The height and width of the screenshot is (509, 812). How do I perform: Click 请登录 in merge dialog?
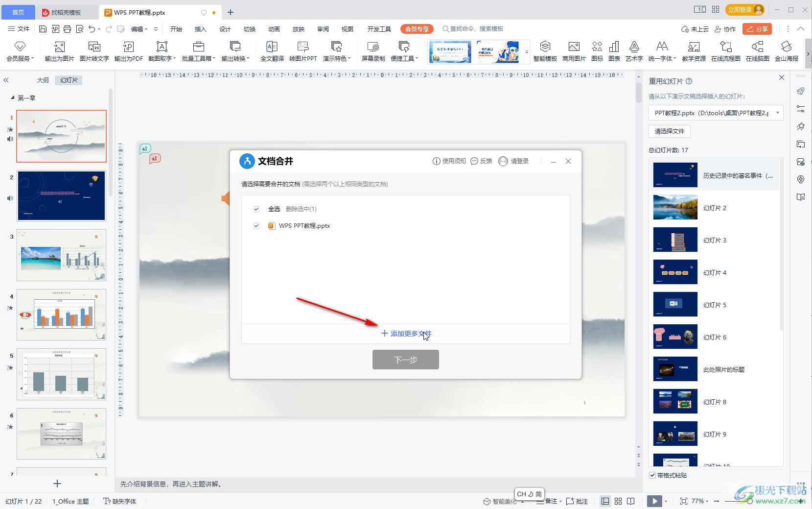pyautogui.click(x=514, y=161)
